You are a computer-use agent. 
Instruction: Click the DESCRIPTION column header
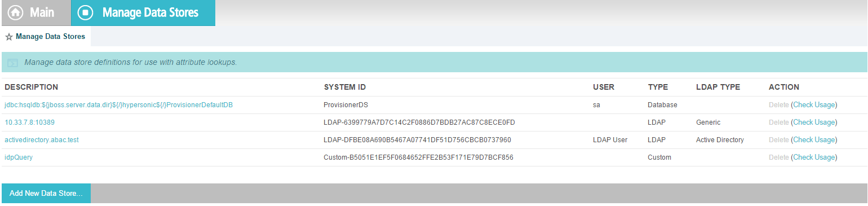click(x=32, y=87)
